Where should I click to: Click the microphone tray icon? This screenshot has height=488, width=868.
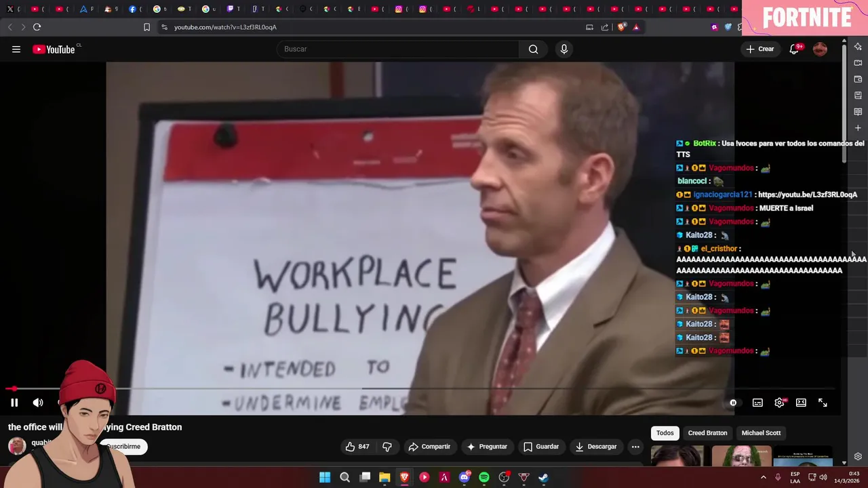(x=778, y=477)
